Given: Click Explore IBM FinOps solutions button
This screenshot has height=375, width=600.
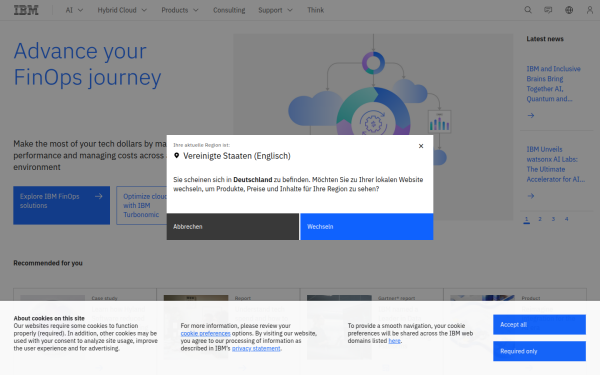Looking at the screenshot, I should pyautogui.click(x=62, y=205).
